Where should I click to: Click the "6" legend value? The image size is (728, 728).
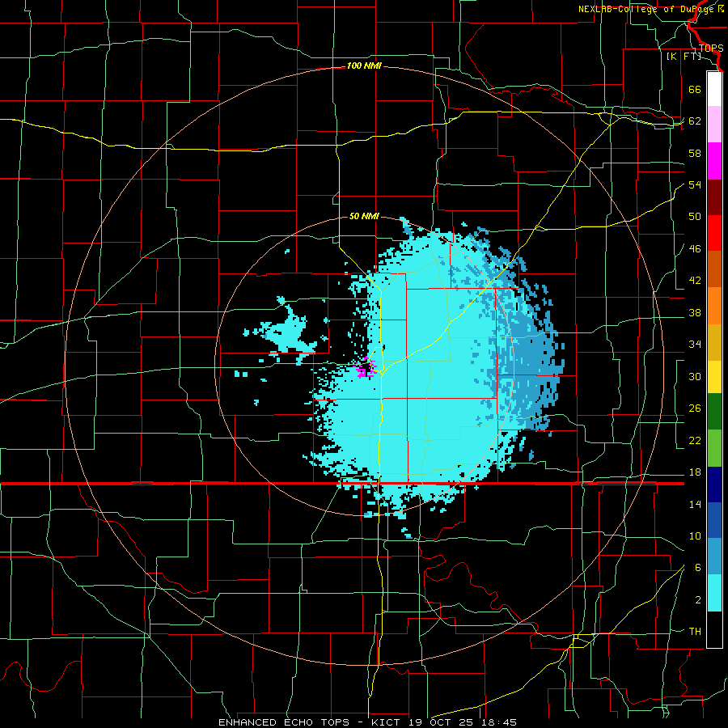point(698,568)
